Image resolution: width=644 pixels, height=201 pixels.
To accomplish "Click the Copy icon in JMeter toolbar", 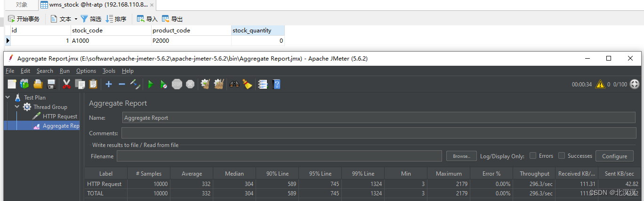I will (x=80, y=84).
